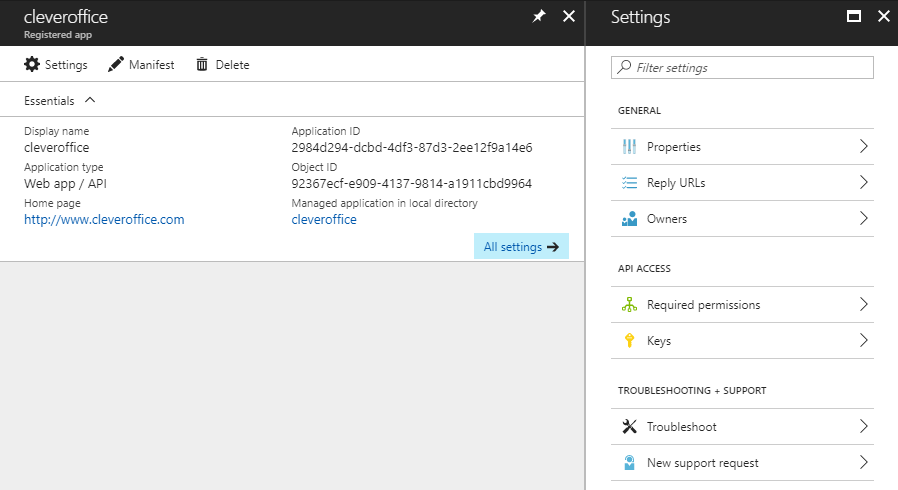
Task: Click the Application ID value 2984d294-dcbd...
Action: point(412,147)
